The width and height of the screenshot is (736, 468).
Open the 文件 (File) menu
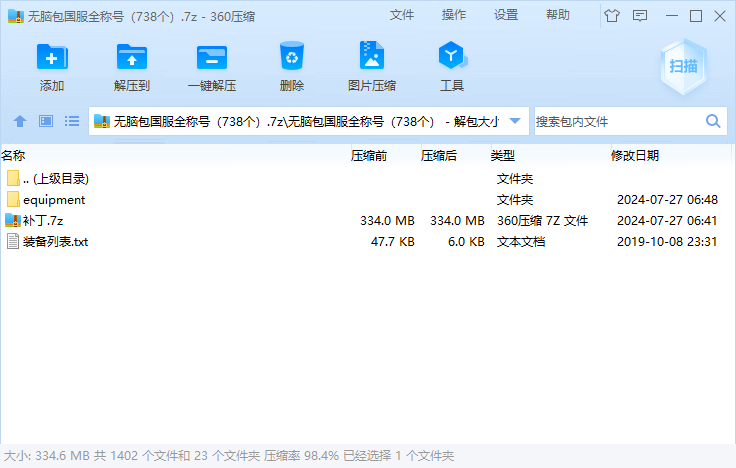(402, 15)
